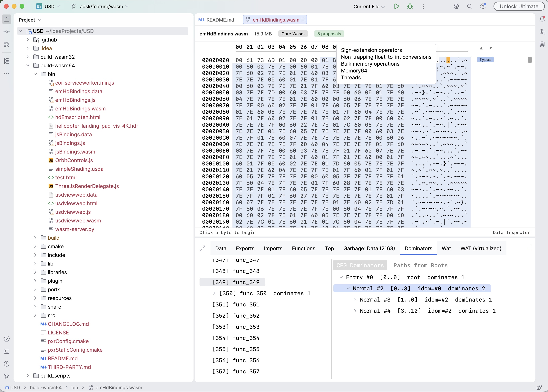Image resolution: width=548 pixels, height=392 pixels.
Task: Expand func_350 in the dominators list
Action: click(x=214, y=294)
